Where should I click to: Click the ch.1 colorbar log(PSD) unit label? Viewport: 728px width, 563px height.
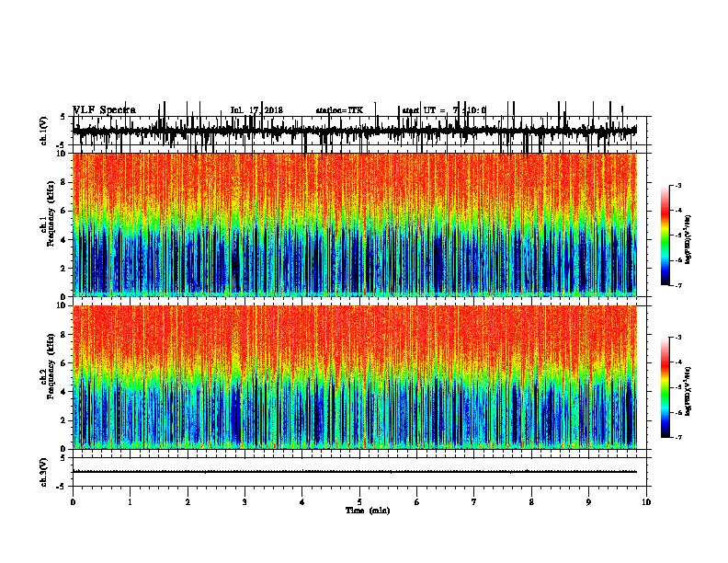(688, 239)
